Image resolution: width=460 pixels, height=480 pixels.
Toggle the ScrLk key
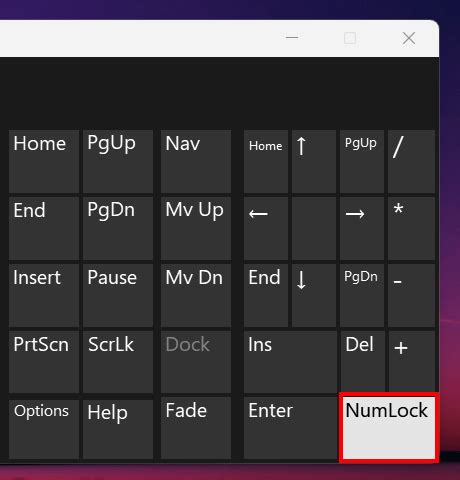[118, 362]
